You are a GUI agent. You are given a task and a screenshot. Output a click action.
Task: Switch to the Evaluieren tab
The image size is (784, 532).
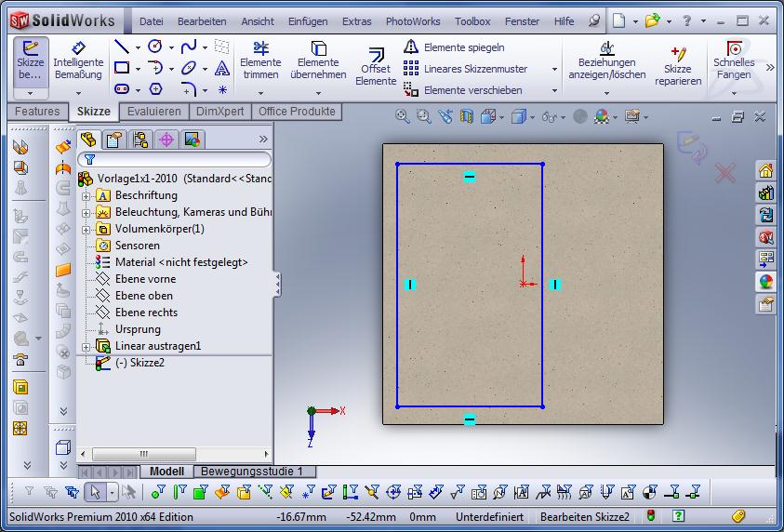tap(154, 112)
